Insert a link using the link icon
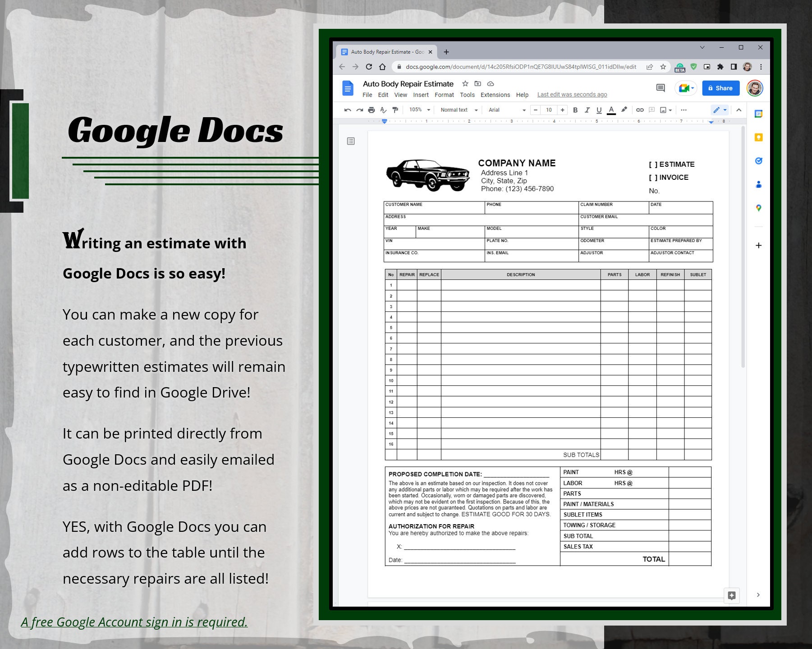The width and height of the screenshot is (812, 649). 640,110
